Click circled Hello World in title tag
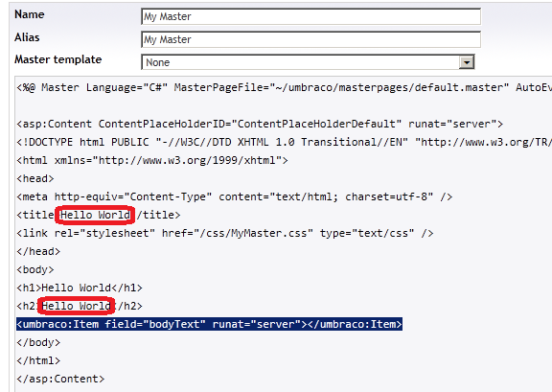The image size is (552, 392). coord(95,215)
